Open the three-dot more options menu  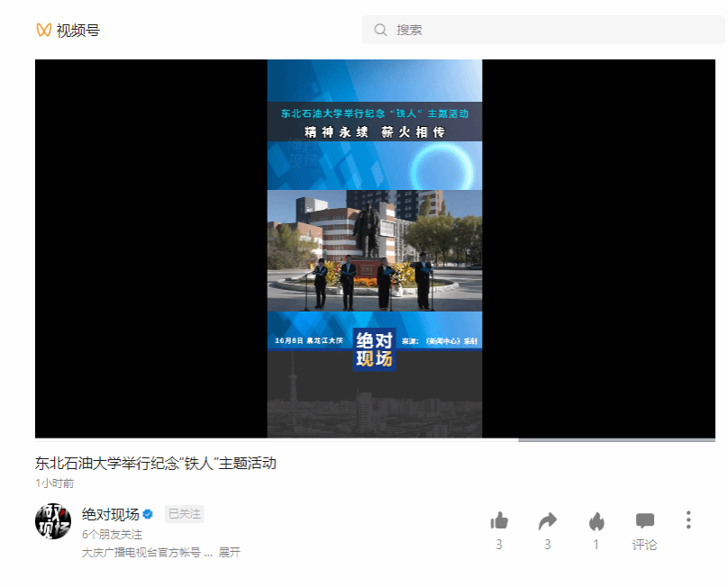(688, 519)
